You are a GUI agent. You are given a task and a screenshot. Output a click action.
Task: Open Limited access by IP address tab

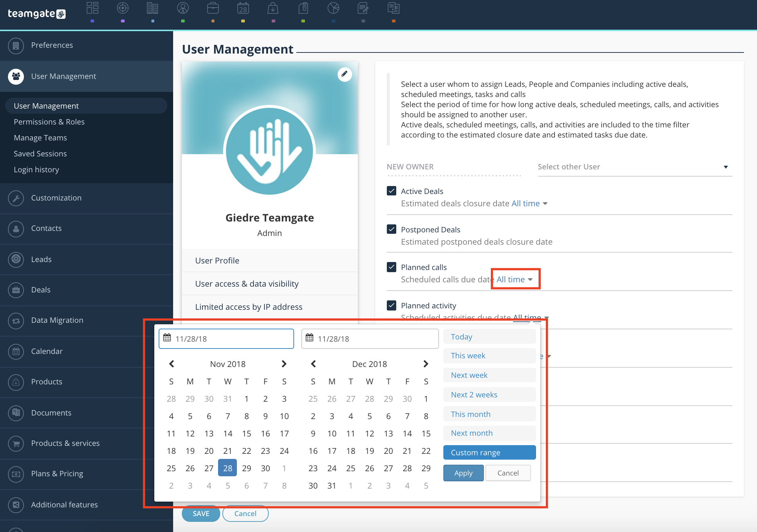[270, 307]
